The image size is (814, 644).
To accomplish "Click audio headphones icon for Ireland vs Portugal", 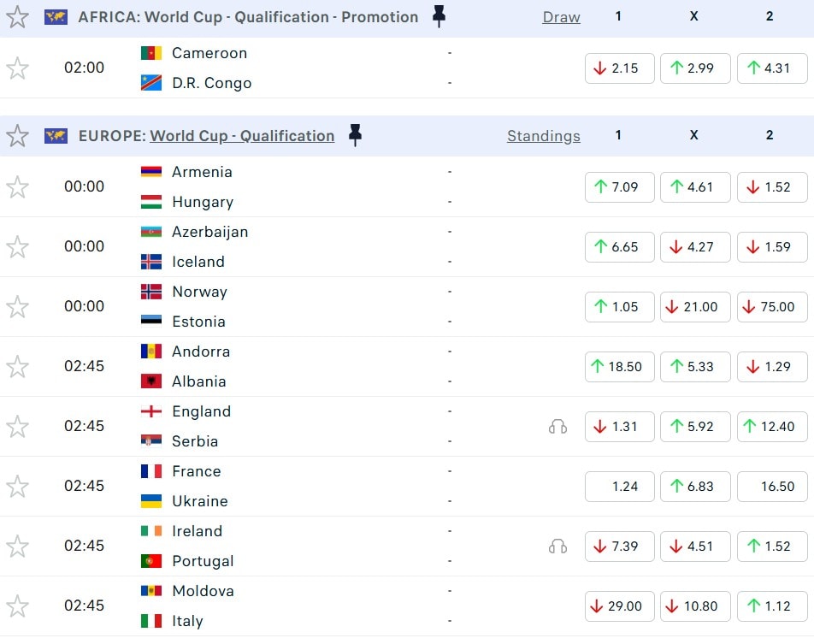I will (557, 546).
